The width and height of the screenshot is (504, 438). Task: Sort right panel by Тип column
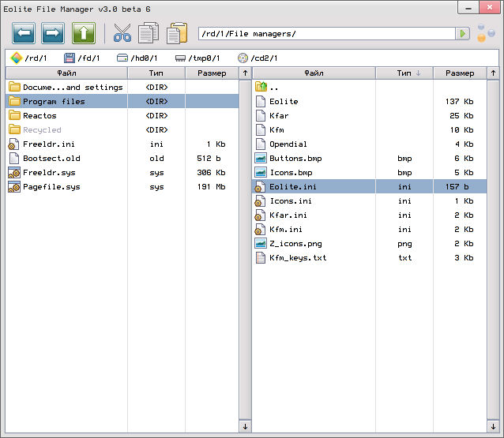(x=408, y=73)
